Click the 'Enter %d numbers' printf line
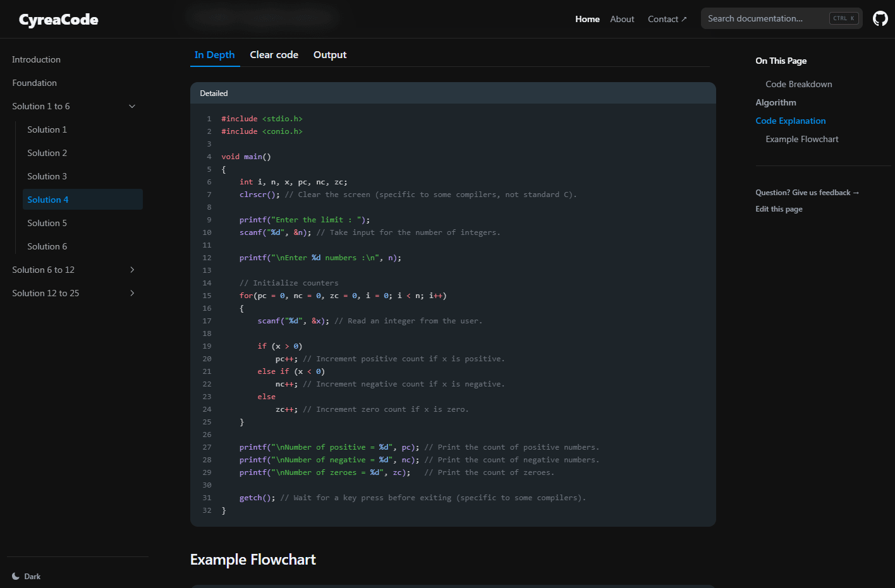This screenshot has width=895, height=588. tap(320, 258)
